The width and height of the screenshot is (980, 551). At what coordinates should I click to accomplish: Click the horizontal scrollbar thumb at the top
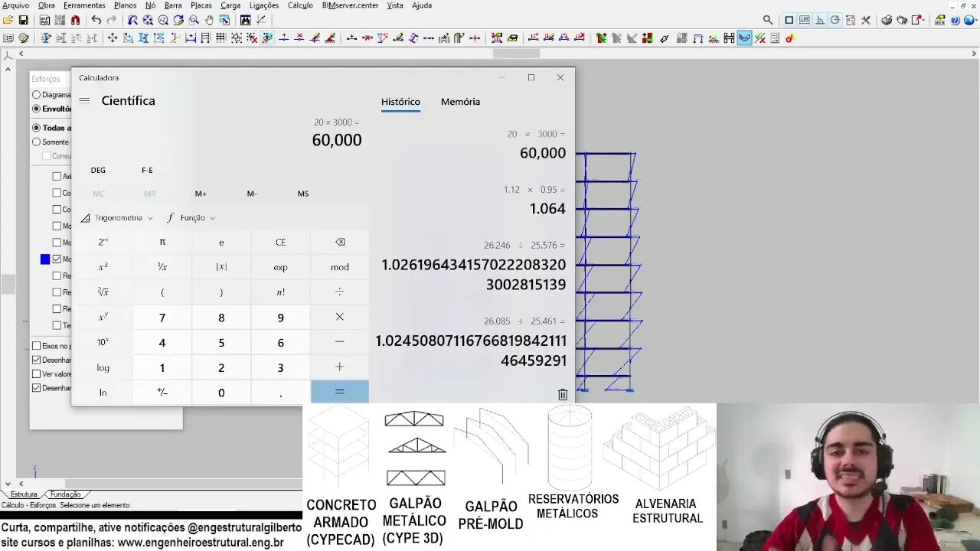tap(516, 54)
